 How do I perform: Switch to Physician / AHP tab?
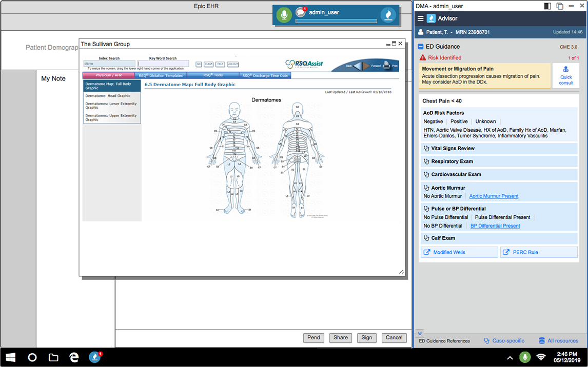click(108, 75)
